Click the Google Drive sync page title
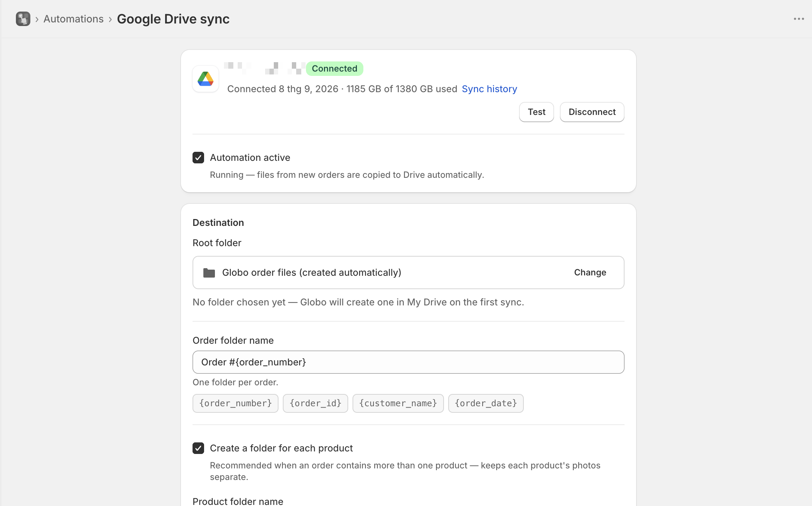The width and height of the screenshot is (812, 506). pos(173,19)
